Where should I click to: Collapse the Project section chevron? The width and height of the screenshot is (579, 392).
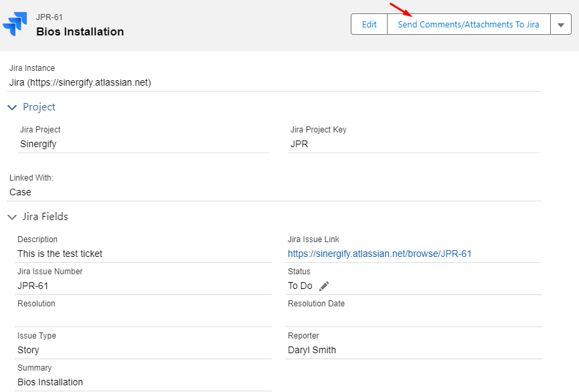12,108
